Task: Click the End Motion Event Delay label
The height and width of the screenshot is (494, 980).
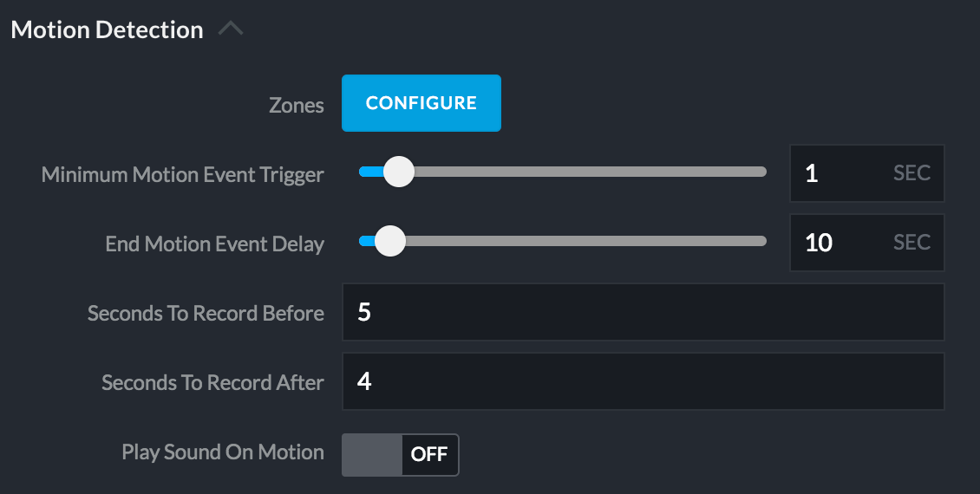Action: click(x=215, y=244)
